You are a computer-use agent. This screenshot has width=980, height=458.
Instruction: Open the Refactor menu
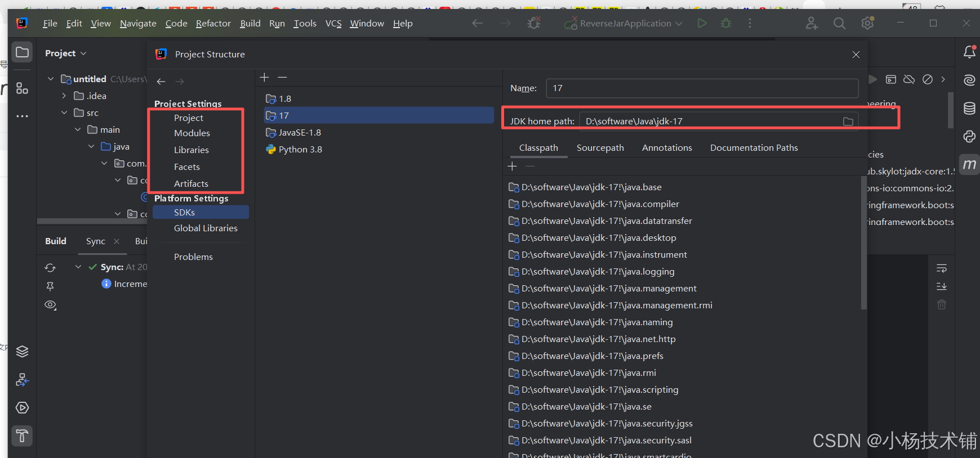pyautogui.click(x=213, y=23)
